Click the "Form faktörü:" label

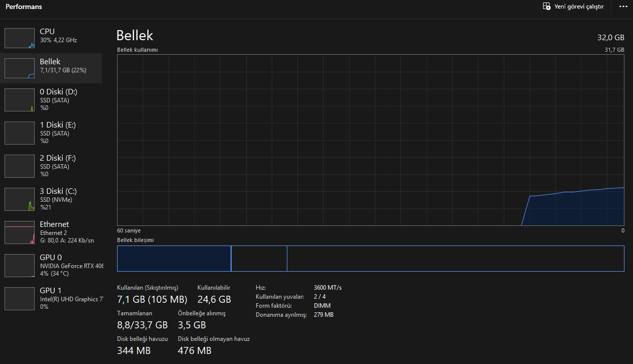click(273, 306)
